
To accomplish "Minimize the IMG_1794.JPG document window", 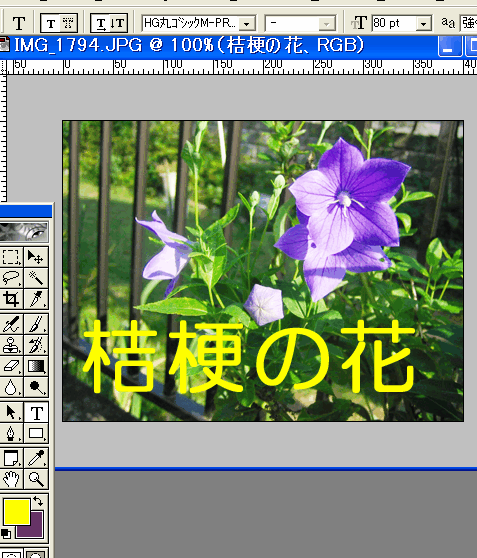I will (449, 47).
